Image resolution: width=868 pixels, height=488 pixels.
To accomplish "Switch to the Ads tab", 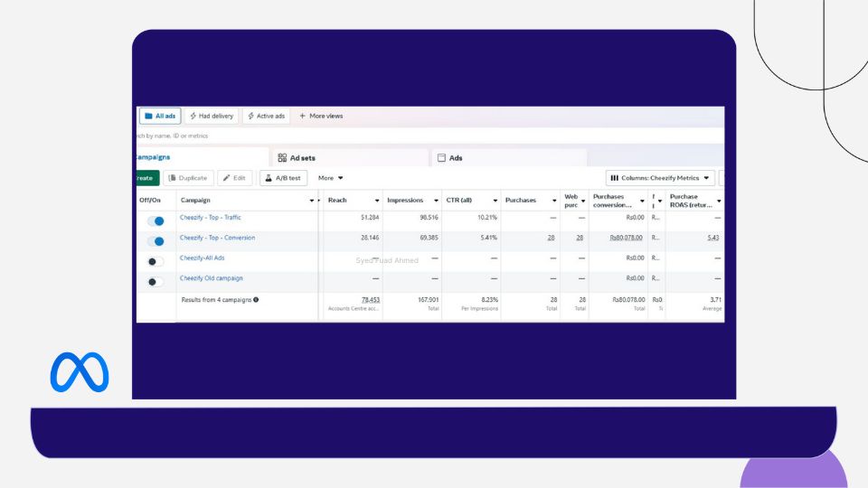I will pyautogui.click(x=455, y=158).
